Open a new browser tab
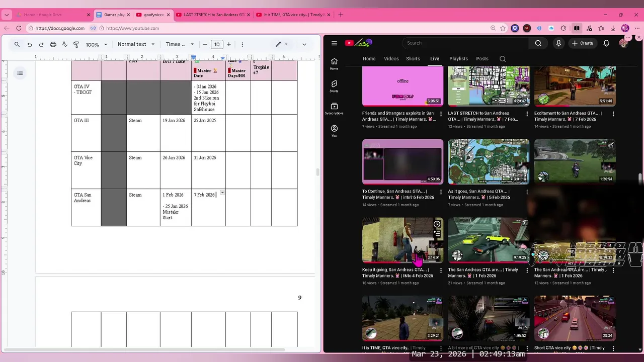The image size is (644, 362). (341, 15)
